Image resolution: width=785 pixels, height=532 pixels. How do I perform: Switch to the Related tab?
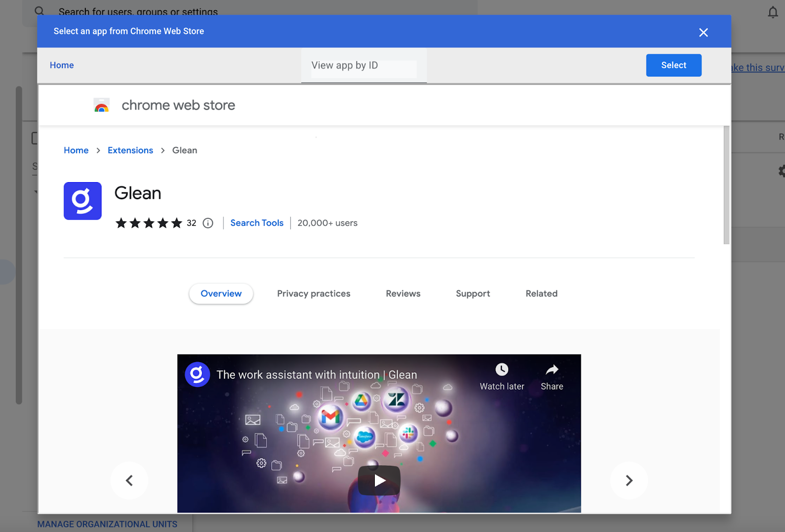coord(542,293)
